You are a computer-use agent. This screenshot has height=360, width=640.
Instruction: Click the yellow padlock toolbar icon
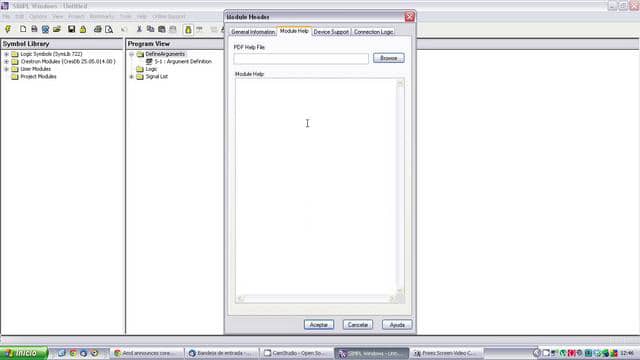click(83, 29)
